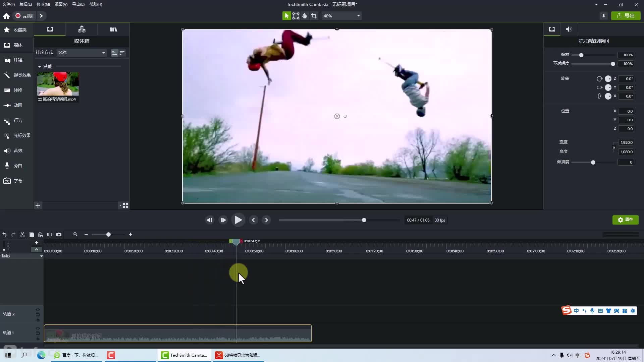The height and width of the screenshot is (362, 644).
Task: Switch to the Library tab in media panel
Action: tap(113, 29)
